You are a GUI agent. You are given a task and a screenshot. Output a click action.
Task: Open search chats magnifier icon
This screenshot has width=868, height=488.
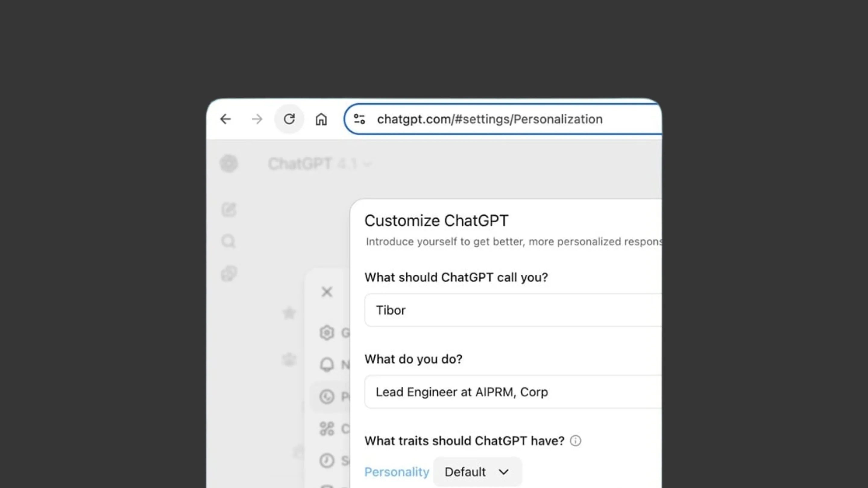[x=228, y=241]
